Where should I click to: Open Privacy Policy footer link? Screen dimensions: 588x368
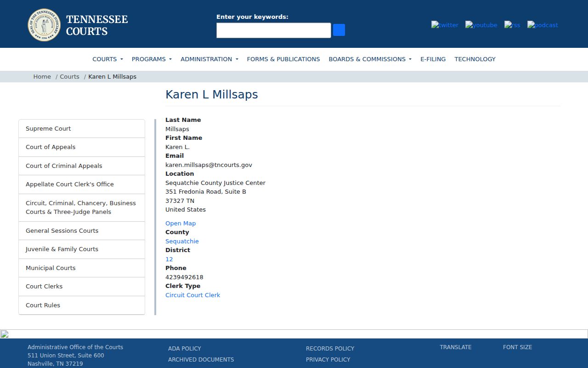pyautogui.click(x=328, y=359)
